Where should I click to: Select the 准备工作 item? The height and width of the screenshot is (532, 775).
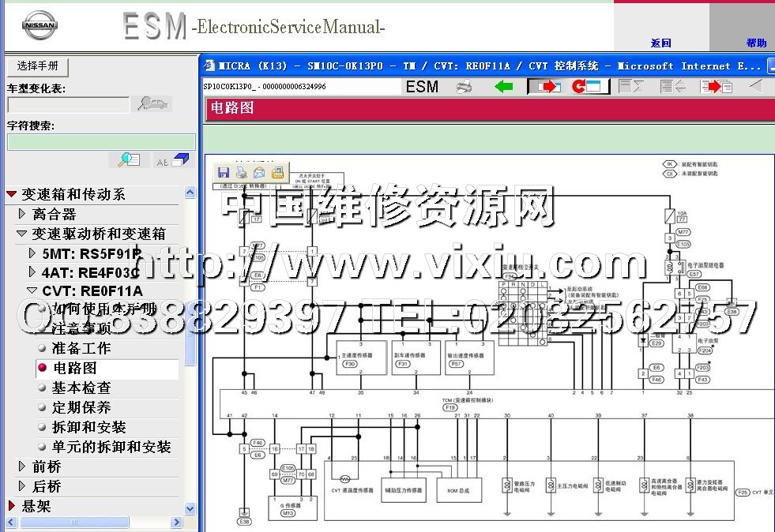pyautogui.click(x=81, y=348)
